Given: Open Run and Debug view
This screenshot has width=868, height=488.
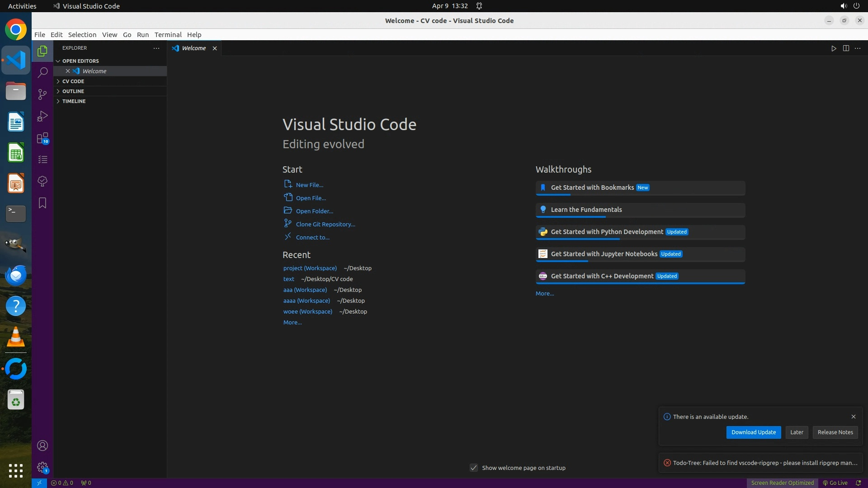Looking at the screenshot, I should (42, 116).
